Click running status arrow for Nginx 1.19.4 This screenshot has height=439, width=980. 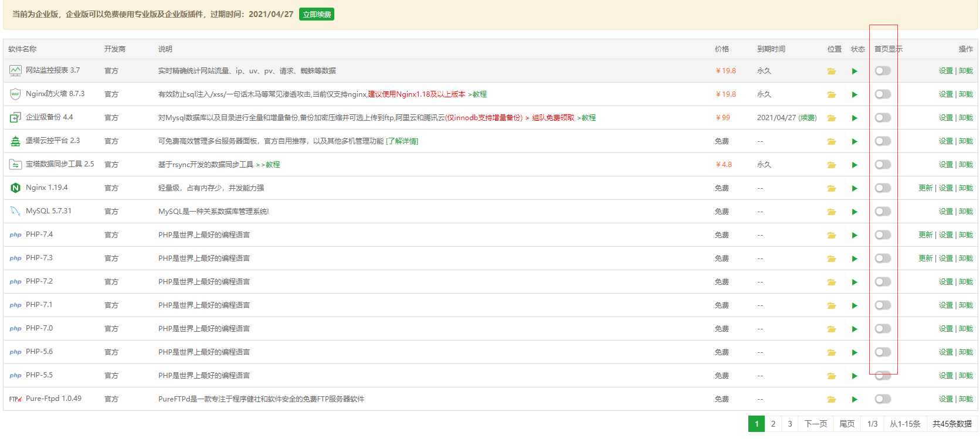pos(854,188)
